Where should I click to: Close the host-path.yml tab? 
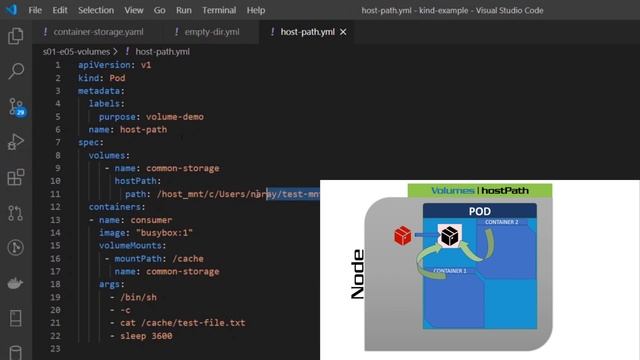343,32
